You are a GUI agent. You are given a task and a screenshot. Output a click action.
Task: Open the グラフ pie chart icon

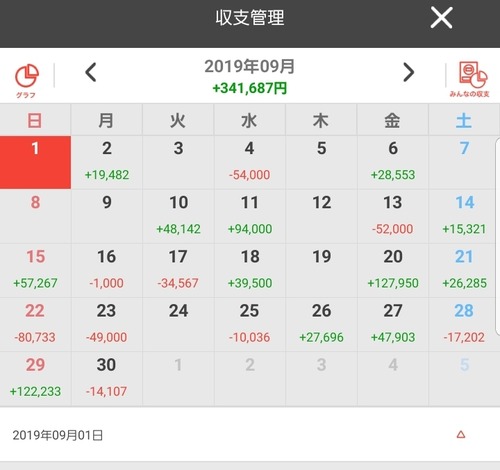point(26,81)
